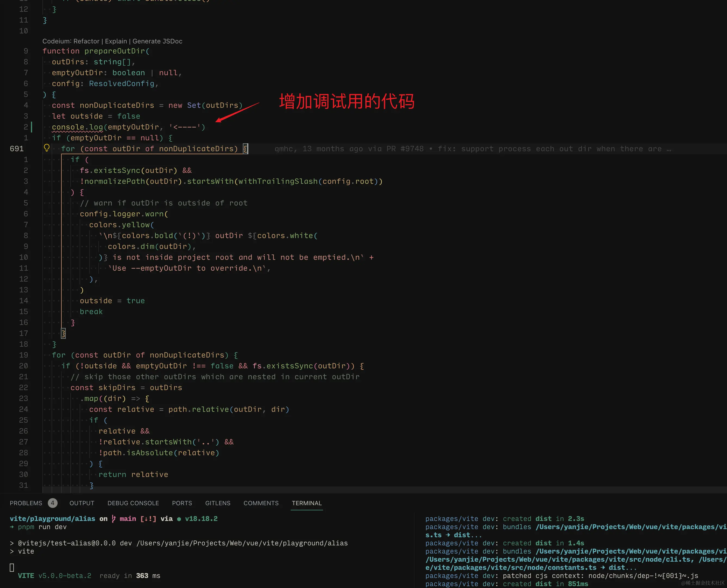This screenshot has height=588, width=727.
Task: Click the function name prepareOutDir
Action: pyautogui.click(x=115, y=51)
